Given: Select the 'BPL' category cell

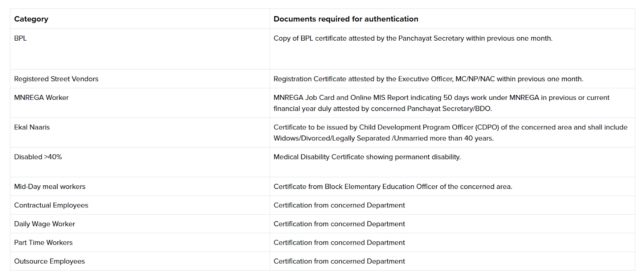Looking at the screenshot, I should pyautogui.click(x=21, y=38).
